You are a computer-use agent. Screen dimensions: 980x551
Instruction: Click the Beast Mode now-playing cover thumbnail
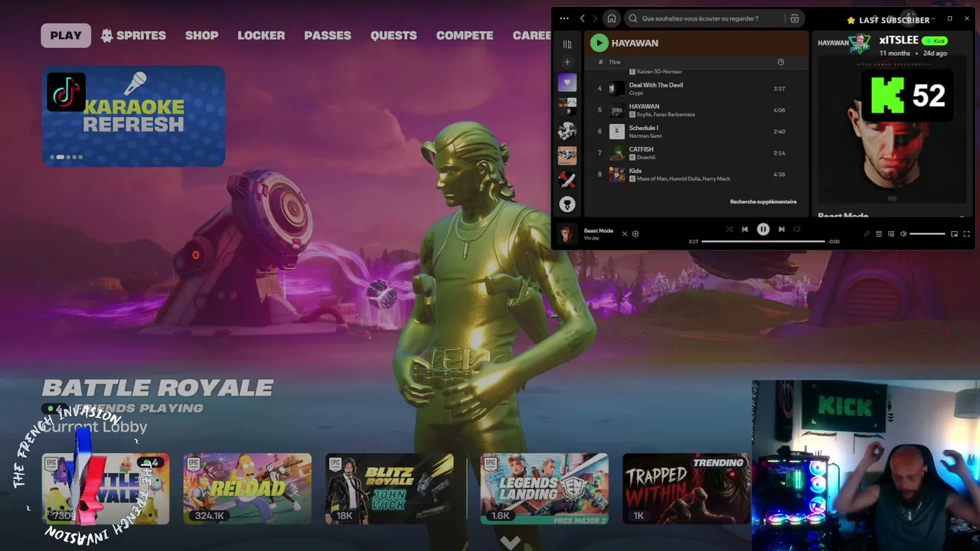point(567,233)
